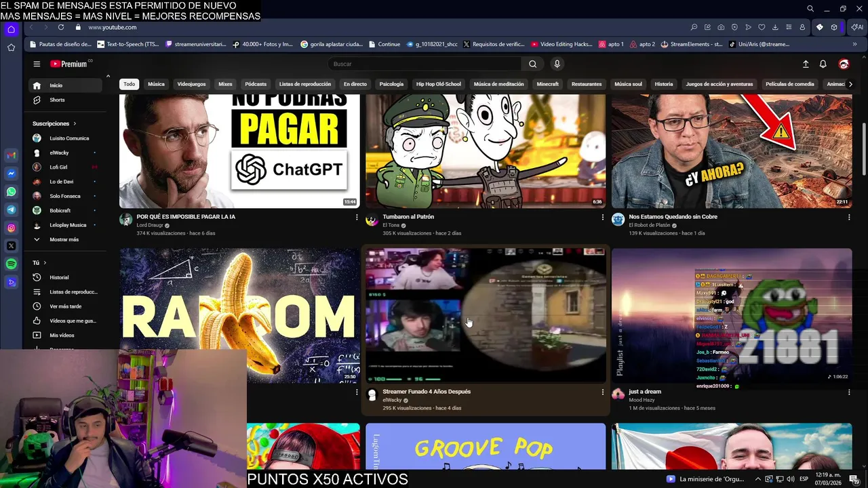This screenshot has height=488, width=868.
Task: Open WhatsApp from the browser sidebar
Action: click(x=11, y=192)
